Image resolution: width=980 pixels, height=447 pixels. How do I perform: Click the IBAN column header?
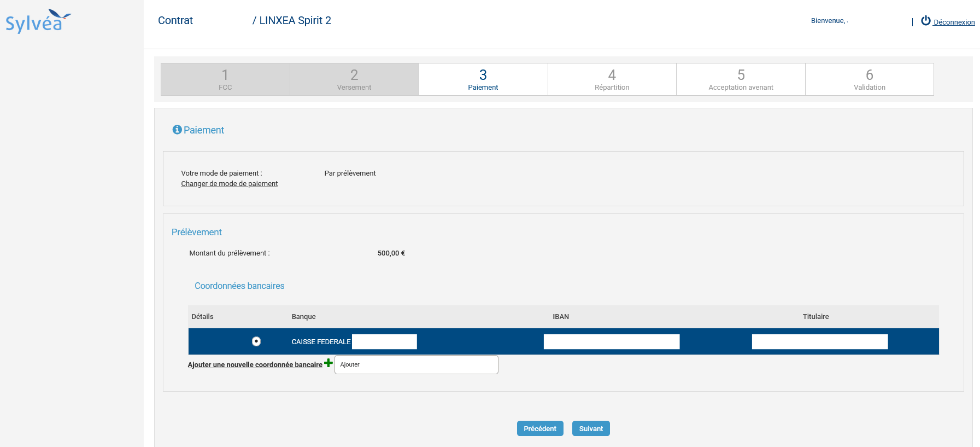[561, 317]
